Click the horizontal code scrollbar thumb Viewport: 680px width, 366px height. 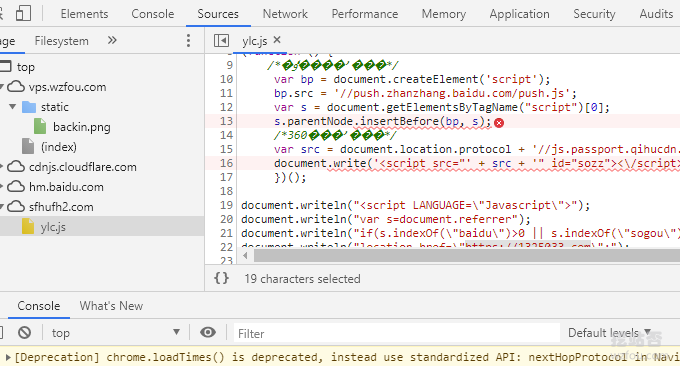(467, 255)
